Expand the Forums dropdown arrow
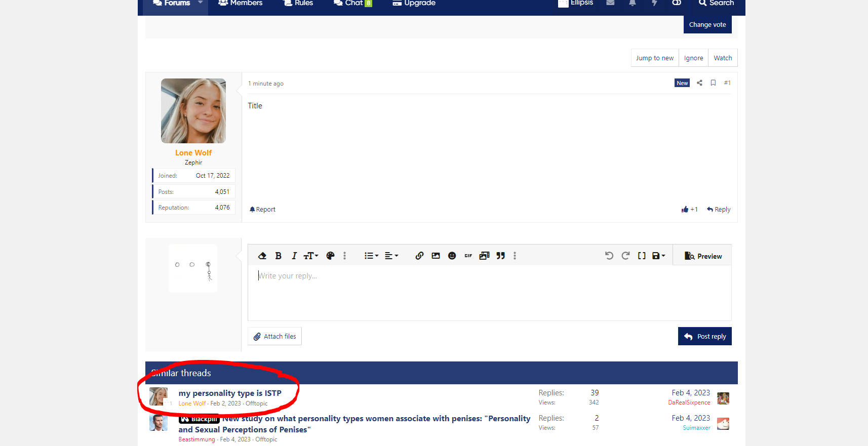 click(x=201, y=3)
